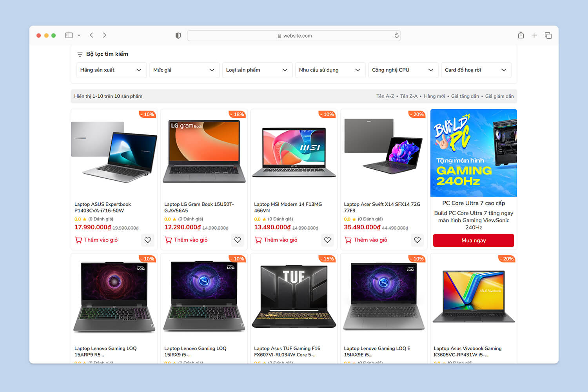This screenshot has height=392, width=588.
Task: Open the Asus TUF Gaming F16 thumbnail
Action: (x=294, y=297)
